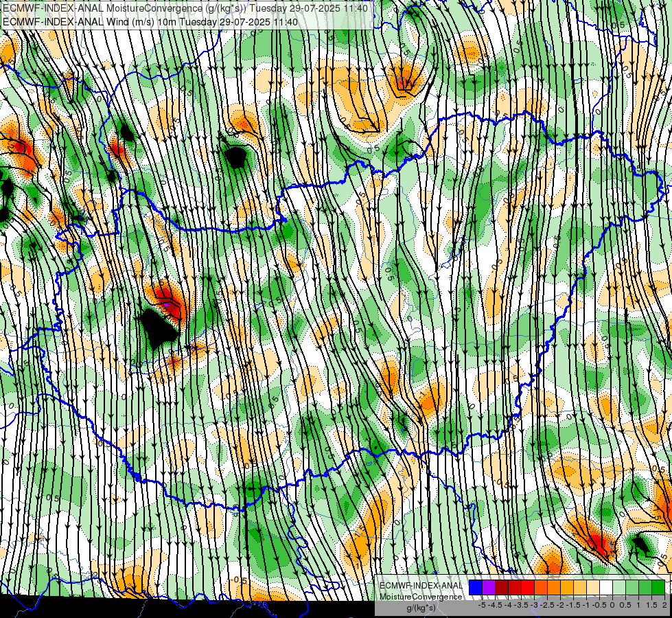Click the -0.5 legend scale label

tap(599, 605)
